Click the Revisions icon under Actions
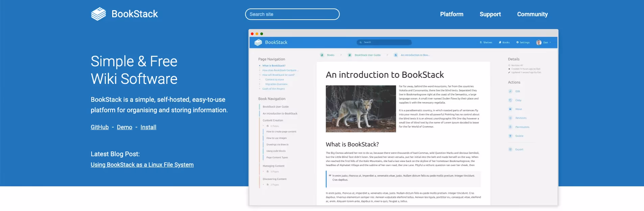 (510, 118)
